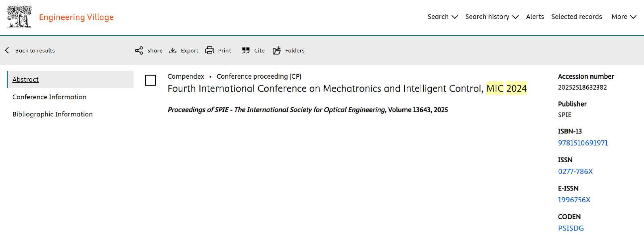Open ISBN-13 link 9781510691971
Image resolution: width=644 pixels, height=245 pixels.
point(583,143)
